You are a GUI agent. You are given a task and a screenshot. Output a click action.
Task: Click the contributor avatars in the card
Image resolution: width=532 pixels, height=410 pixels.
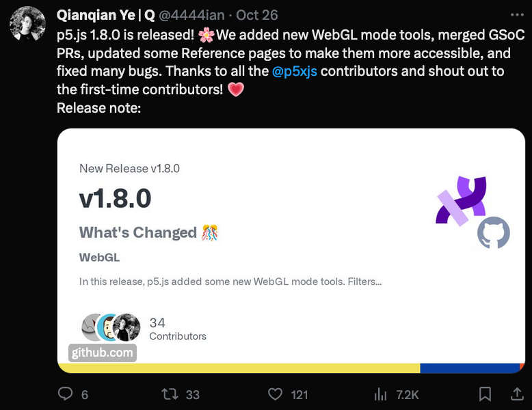click(111, 327)
